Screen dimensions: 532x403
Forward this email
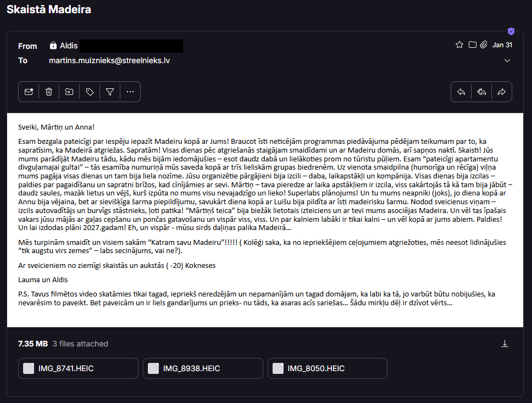coord(501,92)
